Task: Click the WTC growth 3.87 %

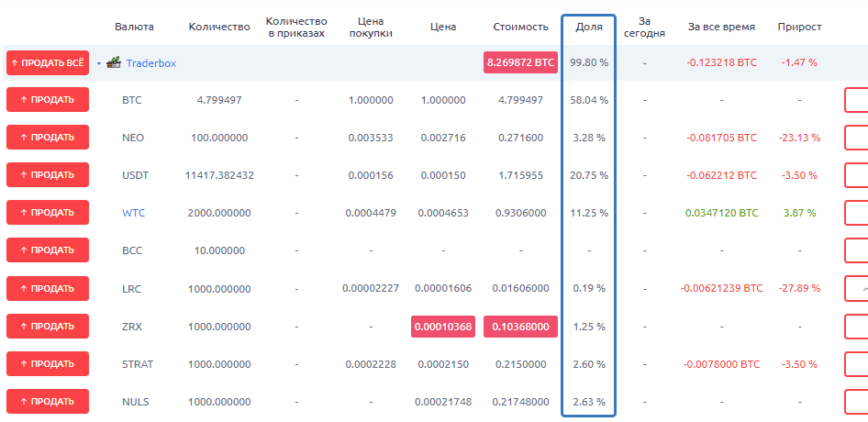Action: pyautogui.click(x=799, y=213)
